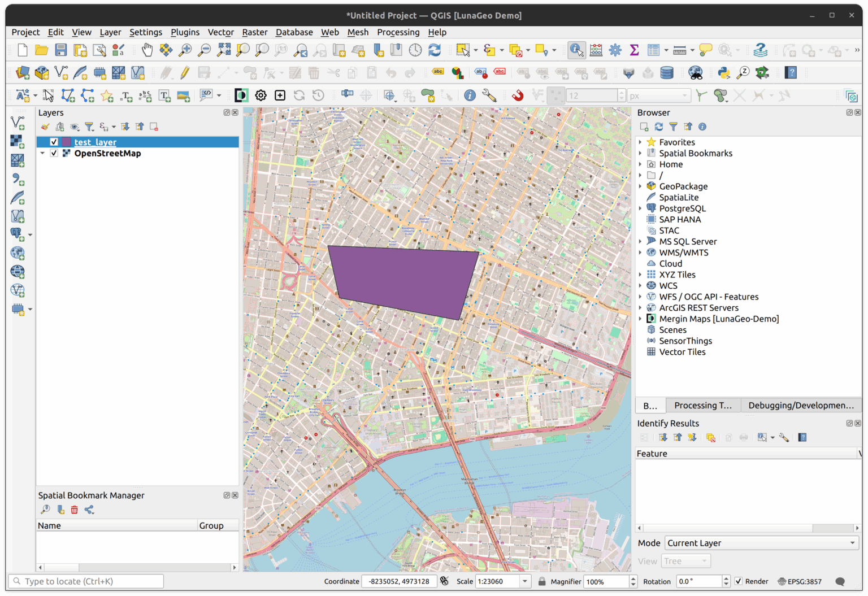Click the Enable Snapping magnet icon

point(517,95)
